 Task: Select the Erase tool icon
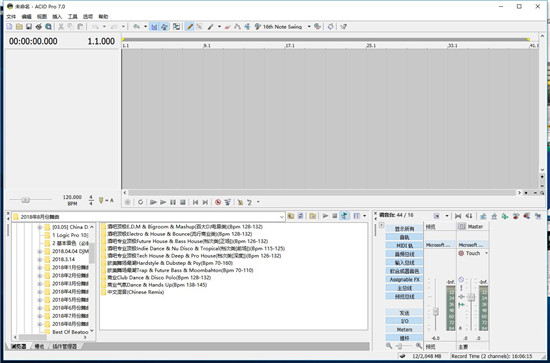coord(228,27)
